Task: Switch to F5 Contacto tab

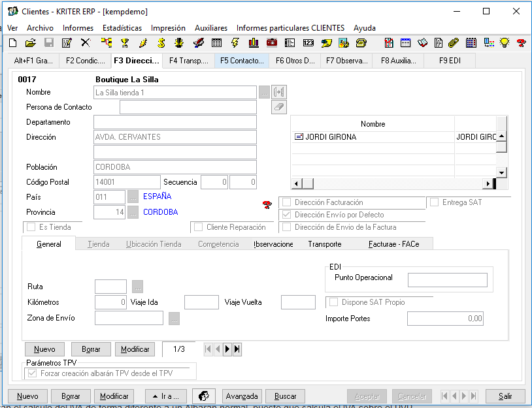Action: [242, 61]
